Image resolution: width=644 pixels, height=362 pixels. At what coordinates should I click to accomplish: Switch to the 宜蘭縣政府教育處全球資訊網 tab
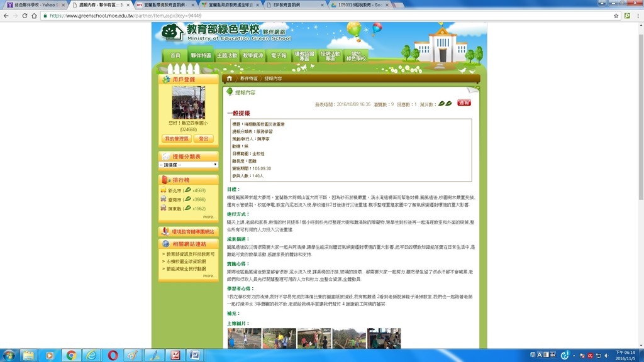pyautogui.click(x=231, y=5)
